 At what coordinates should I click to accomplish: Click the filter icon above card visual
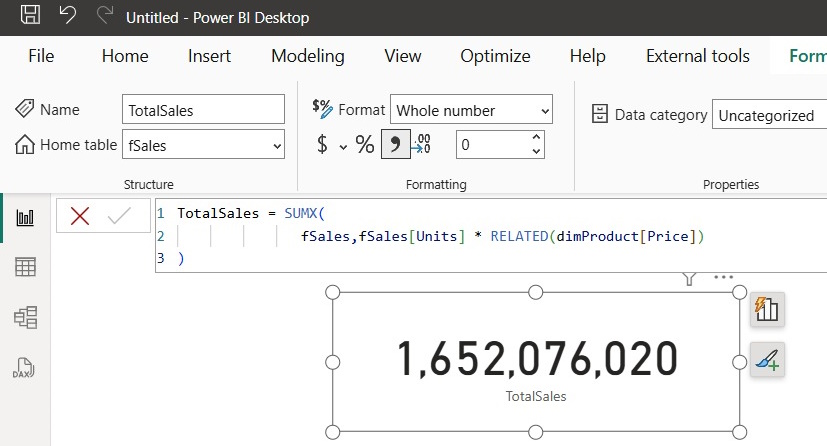[x=689, y=278]
